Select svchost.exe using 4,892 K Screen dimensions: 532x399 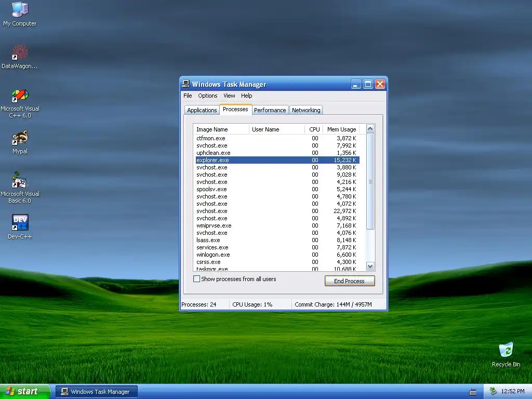(277, 218)
